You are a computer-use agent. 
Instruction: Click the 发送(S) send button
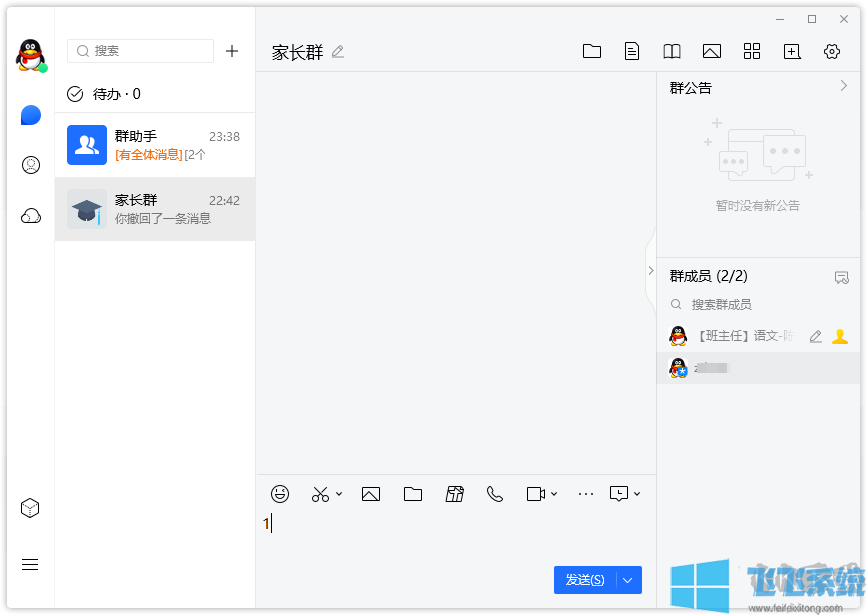[x=585, y=580]
